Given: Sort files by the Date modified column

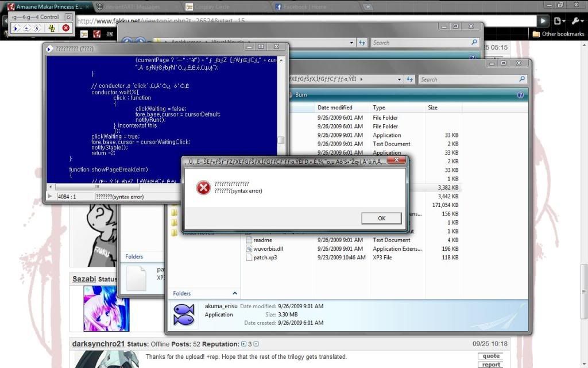Looking at the screenshot, I should [x=335, y=108].
